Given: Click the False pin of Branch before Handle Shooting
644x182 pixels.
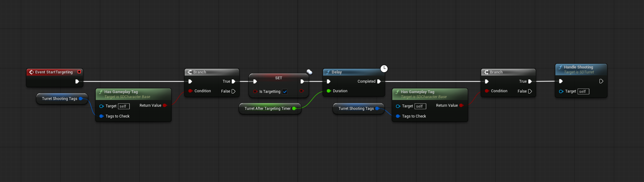Looking at the screenshot, I should tap(530, 91).
